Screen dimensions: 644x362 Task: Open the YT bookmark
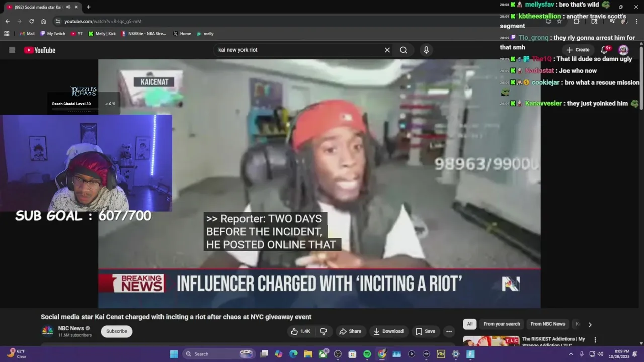pos(77,34)
